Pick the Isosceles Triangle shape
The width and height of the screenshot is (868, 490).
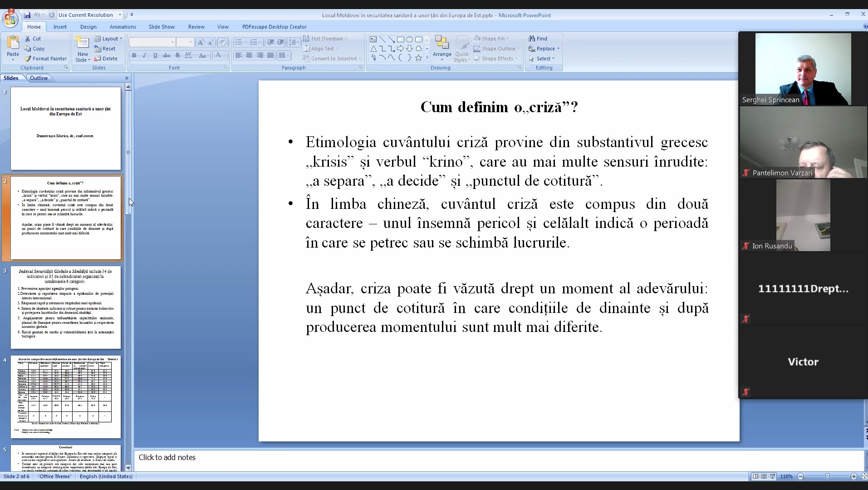click(373, 49)
